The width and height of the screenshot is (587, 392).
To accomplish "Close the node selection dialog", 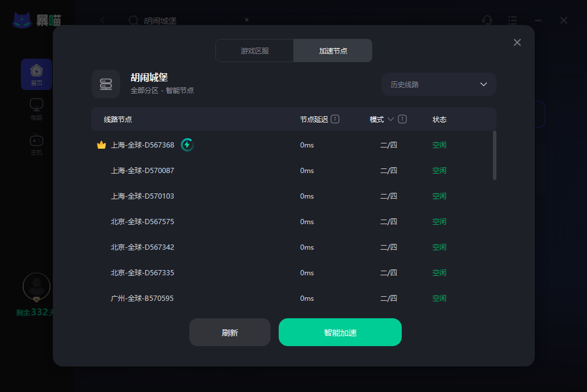I will (517, 42).
